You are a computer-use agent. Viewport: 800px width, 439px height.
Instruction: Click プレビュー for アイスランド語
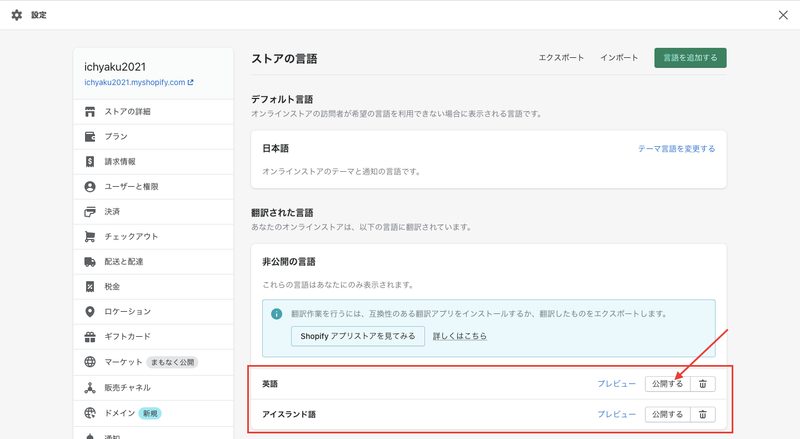tap(616, 414)
